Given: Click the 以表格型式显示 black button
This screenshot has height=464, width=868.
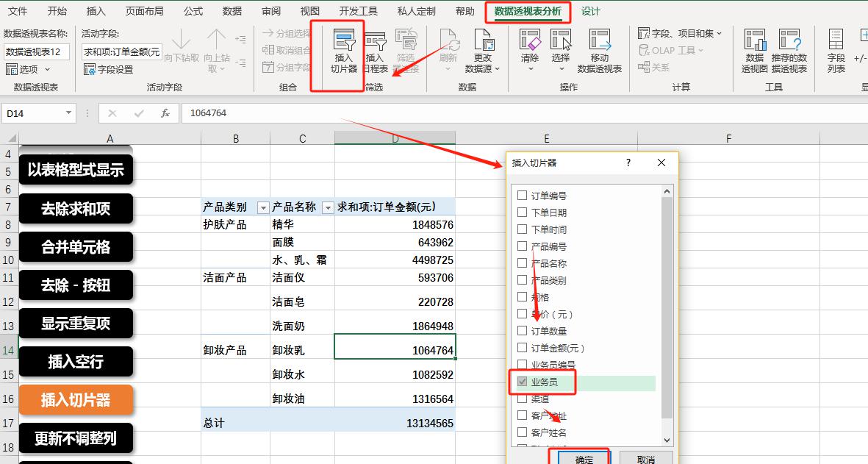Looking at the screenshot, I should (76, 169).
